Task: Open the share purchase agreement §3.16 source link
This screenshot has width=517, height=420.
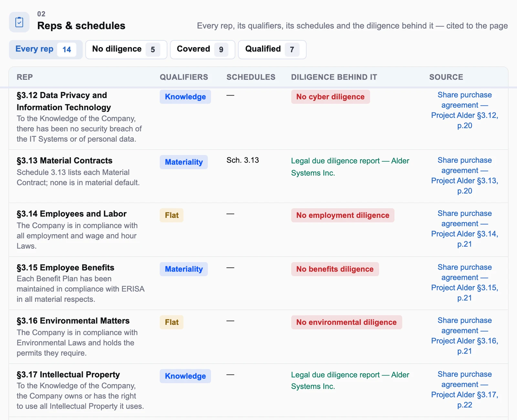Action: point(465,336)
